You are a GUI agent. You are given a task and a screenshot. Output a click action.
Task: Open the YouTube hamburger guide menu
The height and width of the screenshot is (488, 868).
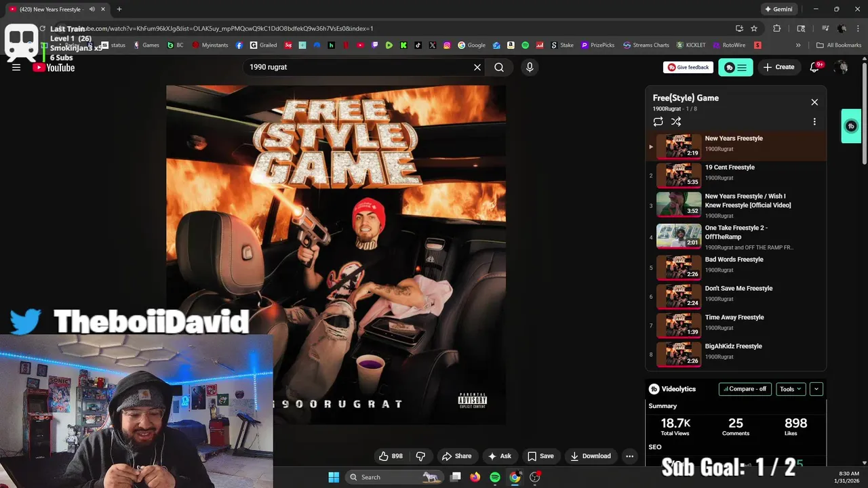click(16, 67)
